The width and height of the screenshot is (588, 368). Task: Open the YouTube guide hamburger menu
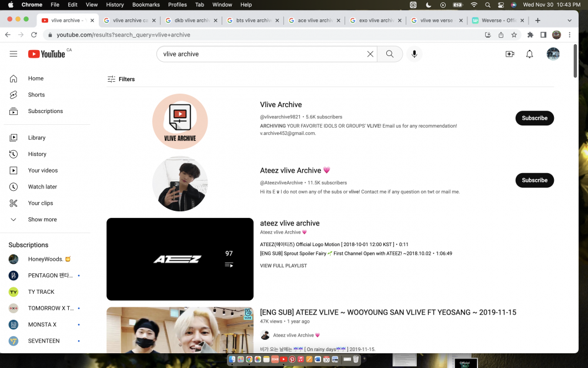[x=14, y=54]
